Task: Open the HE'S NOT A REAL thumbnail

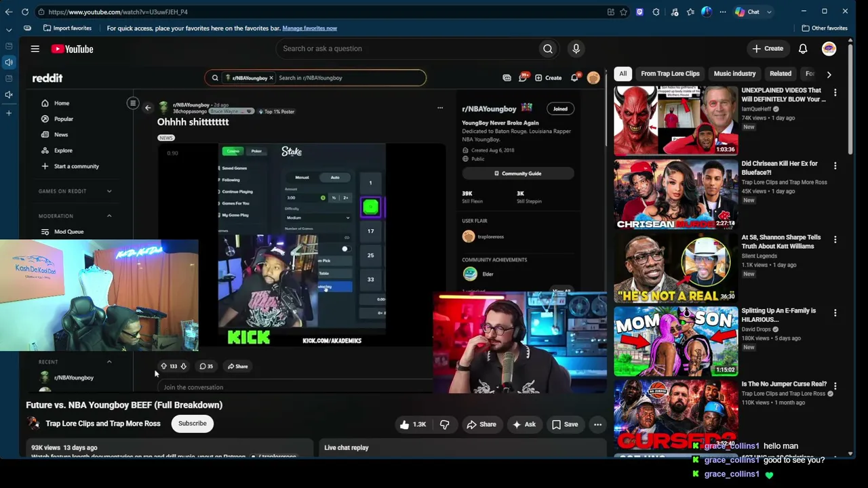Action: click(675, 268)
